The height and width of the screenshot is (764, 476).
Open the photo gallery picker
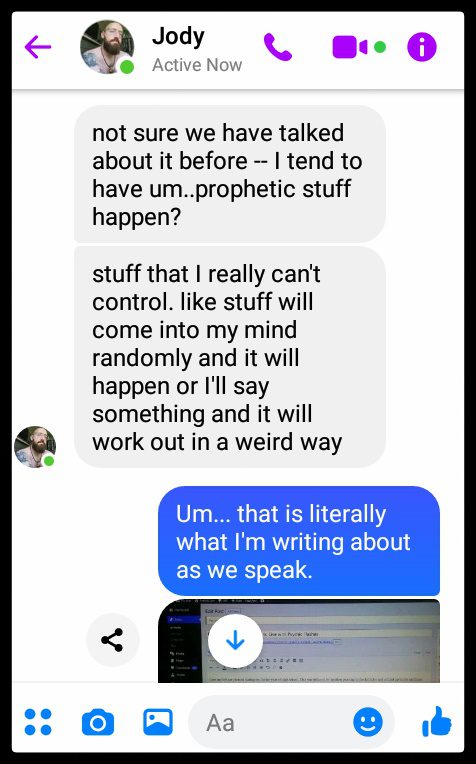click(158, 722)
